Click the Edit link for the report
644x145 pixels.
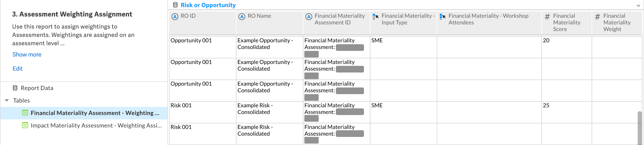(x=17, y=68)
